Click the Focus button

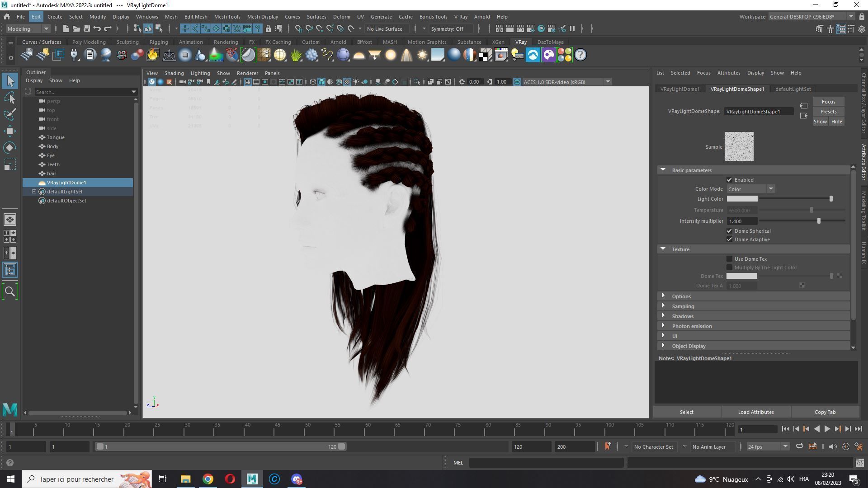828,102
